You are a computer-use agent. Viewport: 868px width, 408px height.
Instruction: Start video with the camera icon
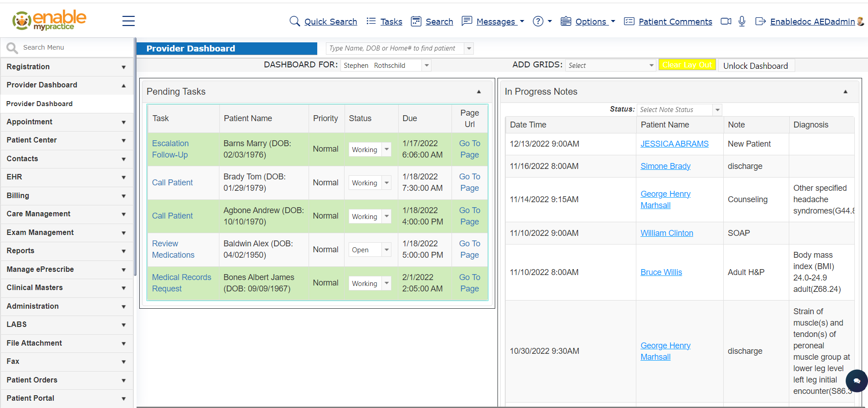726,21
